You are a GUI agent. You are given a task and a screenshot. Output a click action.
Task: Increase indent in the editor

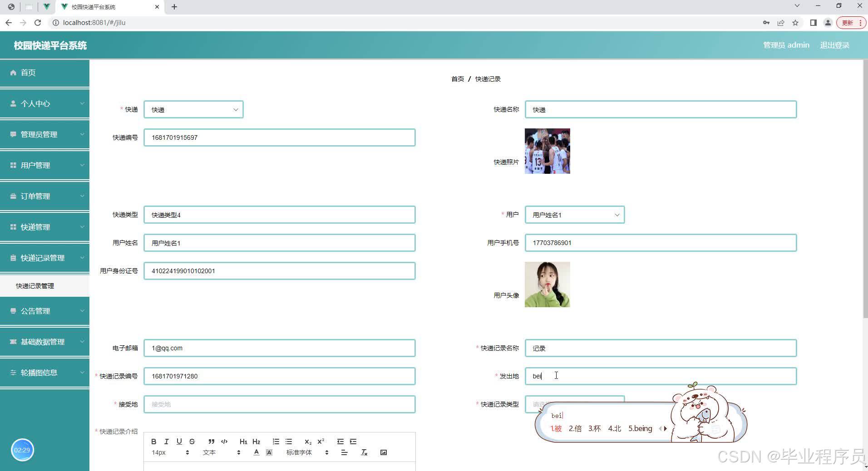pos(353,442)
